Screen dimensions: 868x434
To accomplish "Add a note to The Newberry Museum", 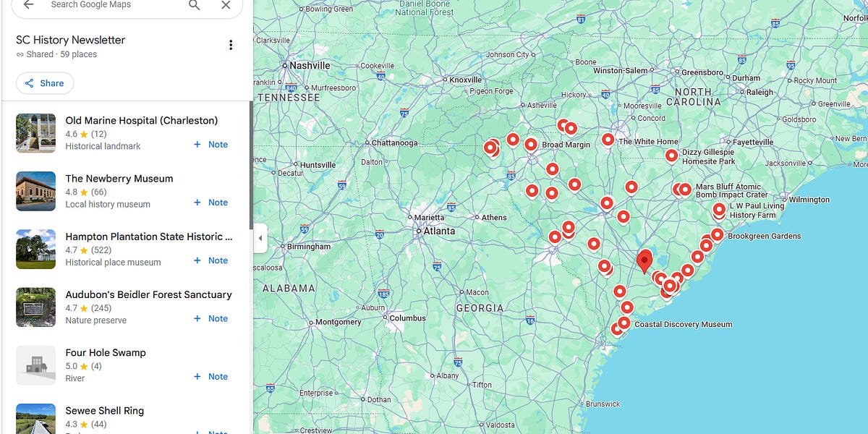I will tap(210, 203).
